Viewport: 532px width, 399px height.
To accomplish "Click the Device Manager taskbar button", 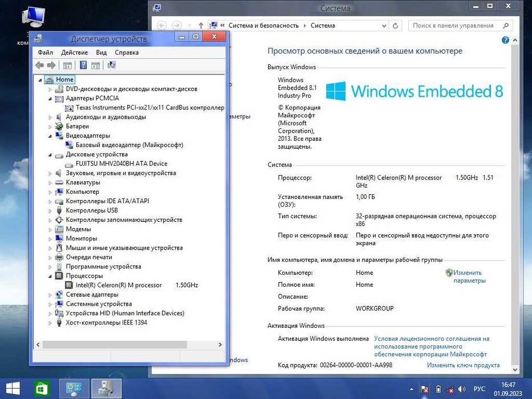I will (107, 389).
